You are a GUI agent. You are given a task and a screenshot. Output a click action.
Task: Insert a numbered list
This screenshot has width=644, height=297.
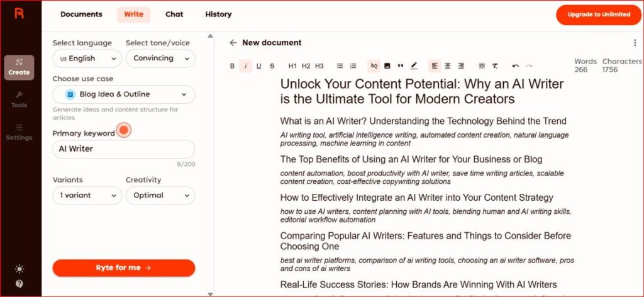[353, 65]
